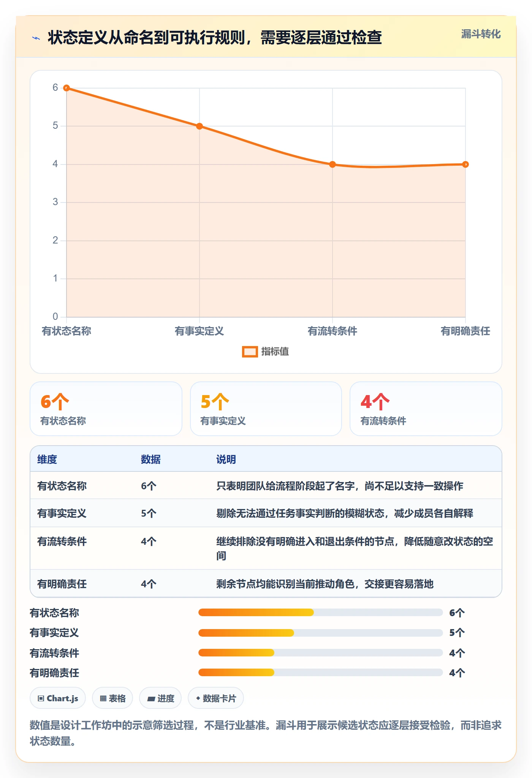Click the 数据 table column header

point(151,460)
